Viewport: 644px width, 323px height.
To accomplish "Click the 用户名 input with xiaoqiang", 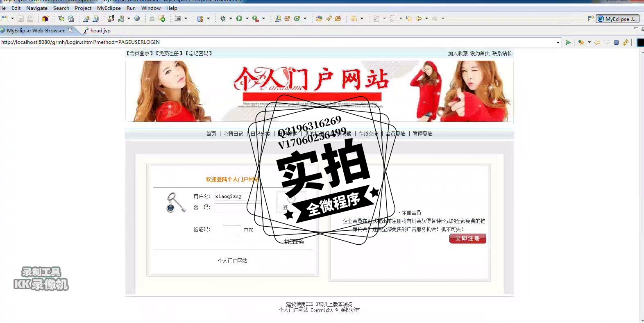I will click(238, 197).
